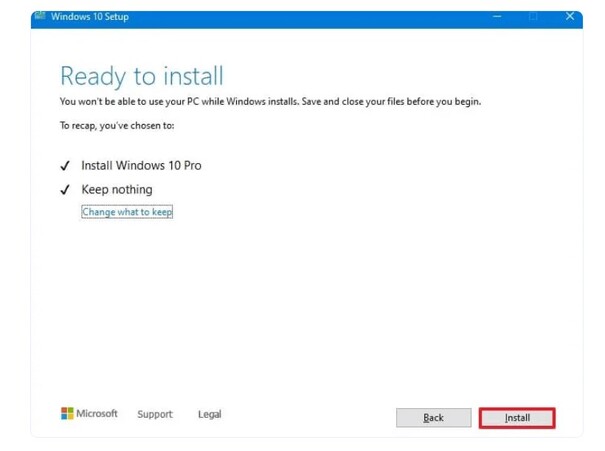Click the Install button
The image size is (605, 451).
pos(517,418)
